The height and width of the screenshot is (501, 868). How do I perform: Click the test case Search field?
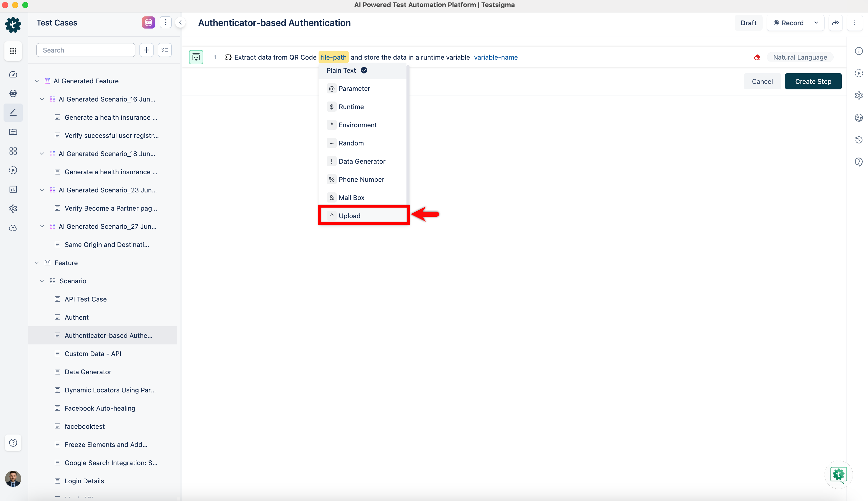[x=86, y=50]
